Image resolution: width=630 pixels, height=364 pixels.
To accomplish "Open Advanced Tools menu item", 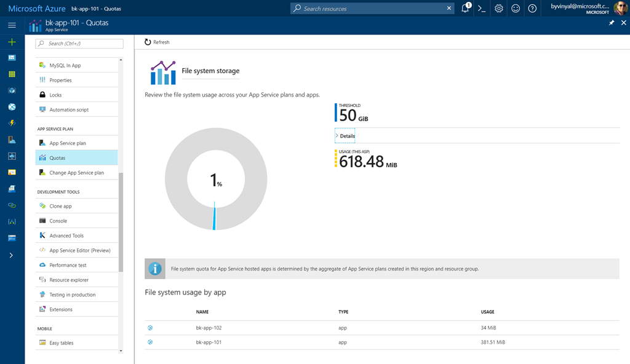I will pos(66,235).
